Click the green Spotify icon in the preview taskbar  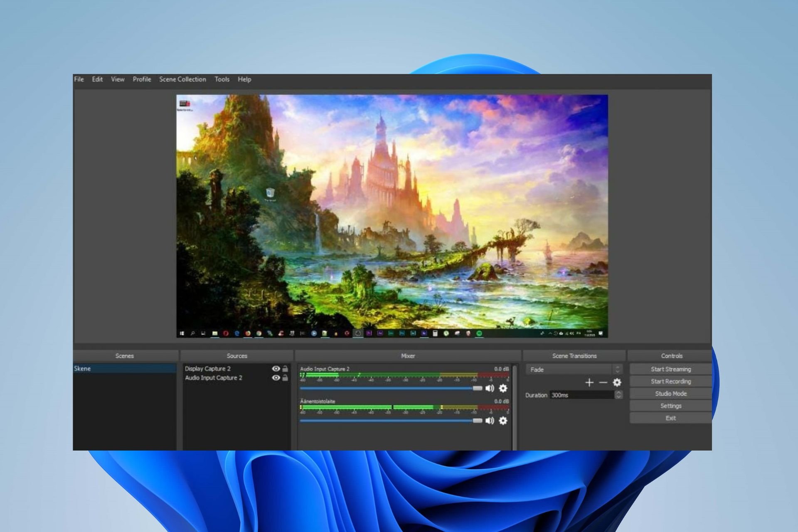[479, 333]
